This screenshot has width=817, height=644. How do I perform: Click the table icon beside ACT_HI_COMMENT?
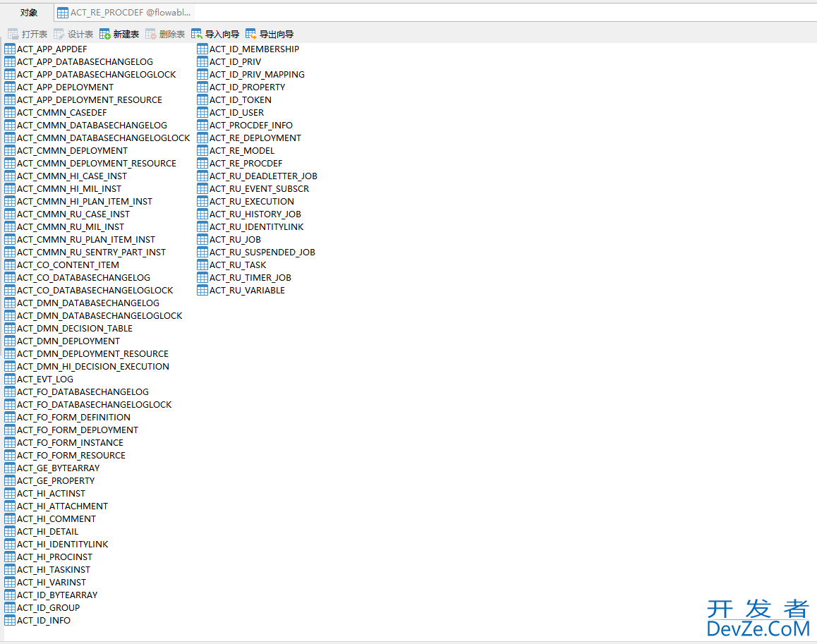pos(10,519)
